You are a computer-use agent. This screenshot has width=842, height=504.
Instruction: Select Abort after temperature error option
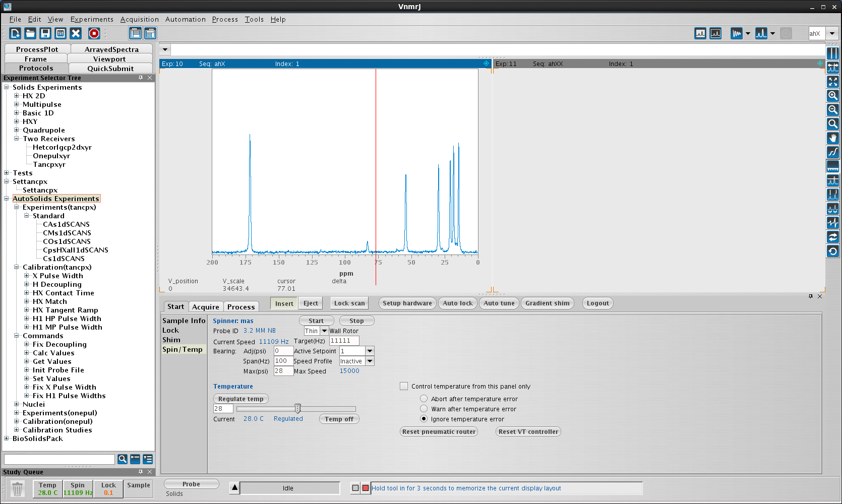[x=424, y=399]
